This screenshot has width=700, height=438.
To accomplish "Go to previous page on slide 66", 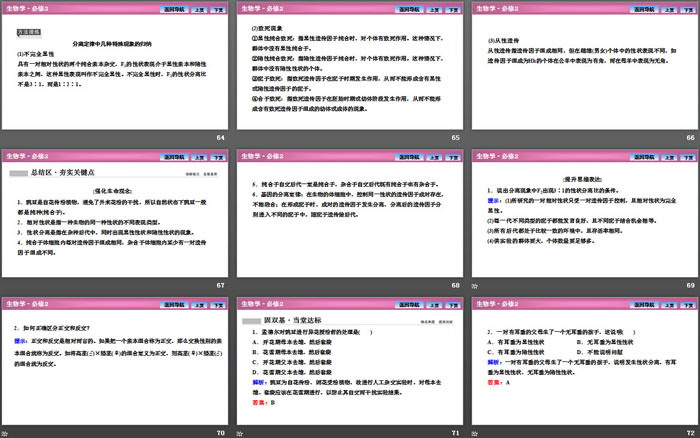I will 667,8.
